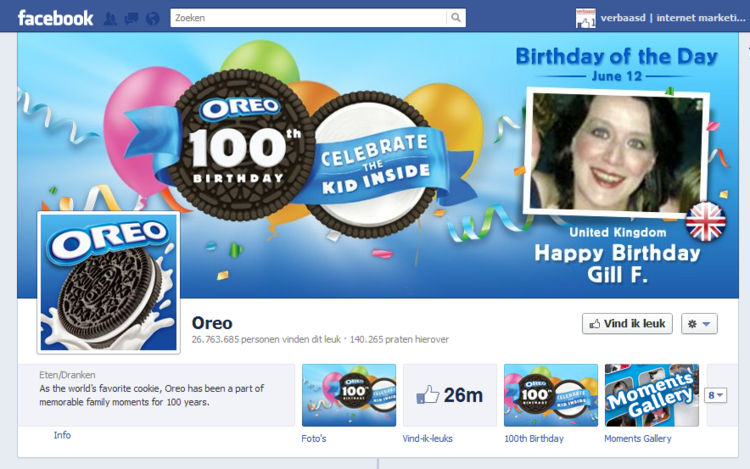Open the Foto's thumbnail tile
This screenshot has width=750, height=469.
pos(349,395)
